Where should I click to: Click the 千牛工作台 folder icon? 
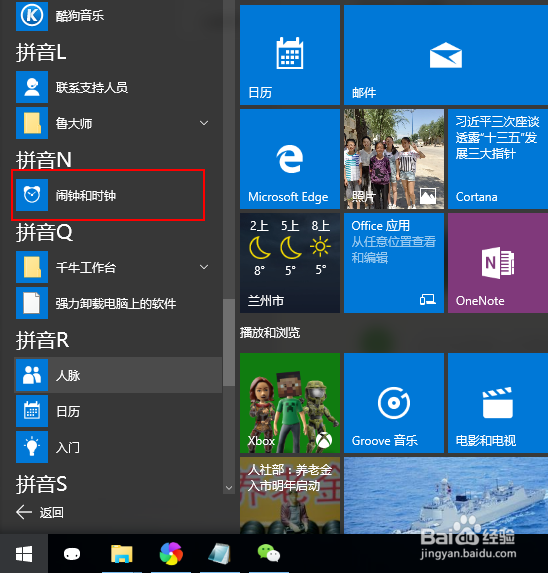click(32, 267)
